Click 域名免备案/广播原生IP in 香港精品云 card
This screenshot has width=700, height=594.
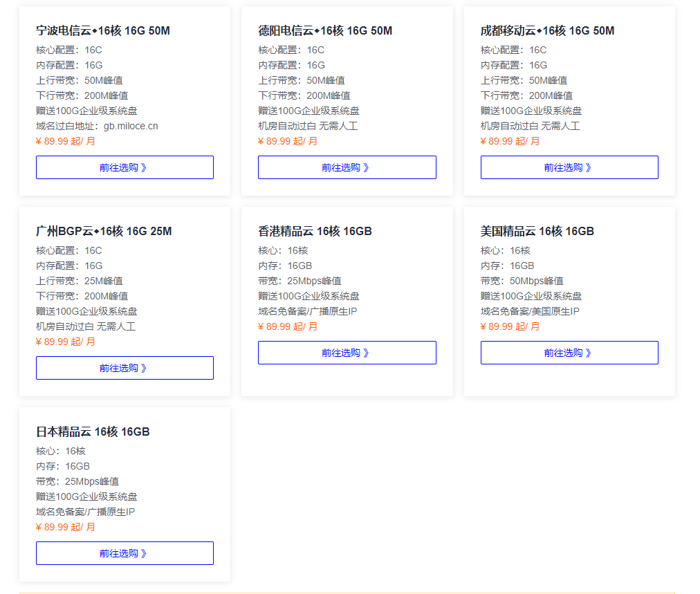pyautogui.click(x=307, y=311)
